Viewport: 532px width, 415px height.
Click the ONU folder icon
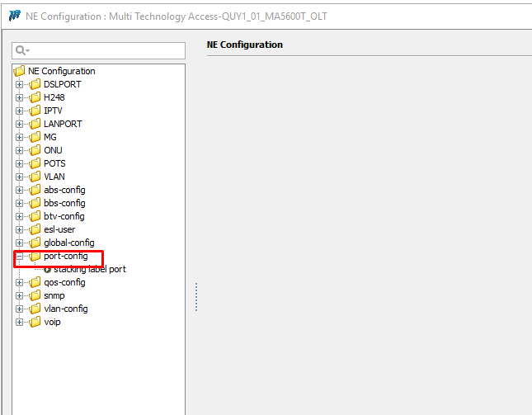tap(35, 150)
